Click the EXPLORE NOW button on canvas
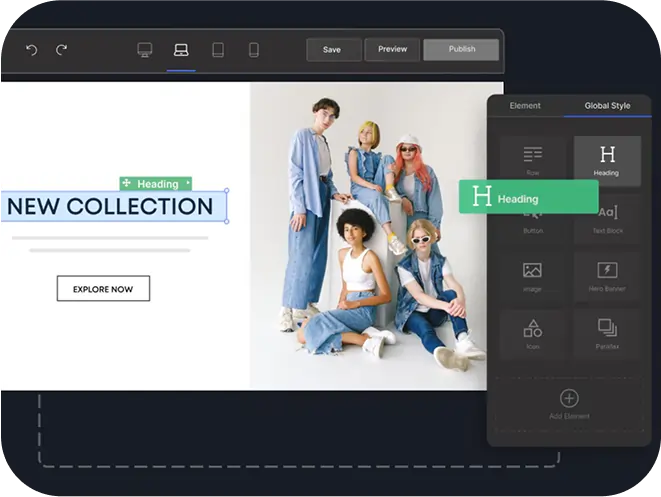Screen dimensions: 661x497 point(103,289)
